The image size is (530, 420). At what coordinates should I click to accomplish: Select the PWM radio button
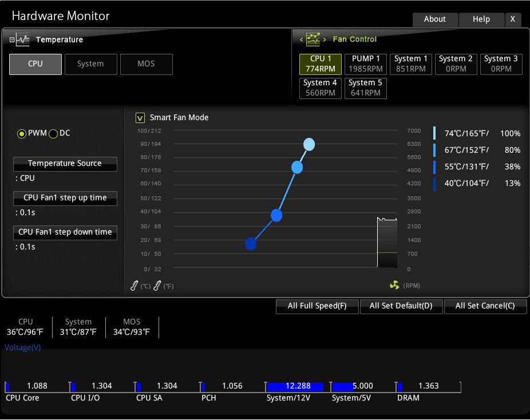point(22,133)
